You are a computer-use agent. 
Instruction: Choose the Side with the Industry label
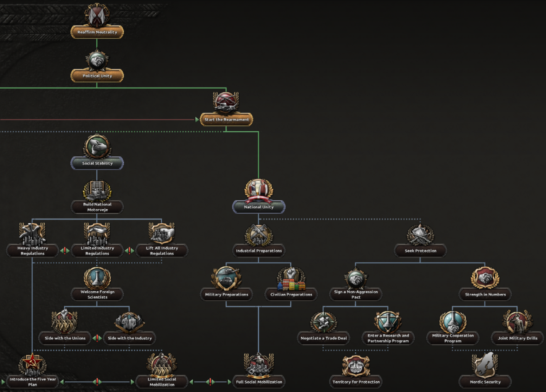click(129, 338)
